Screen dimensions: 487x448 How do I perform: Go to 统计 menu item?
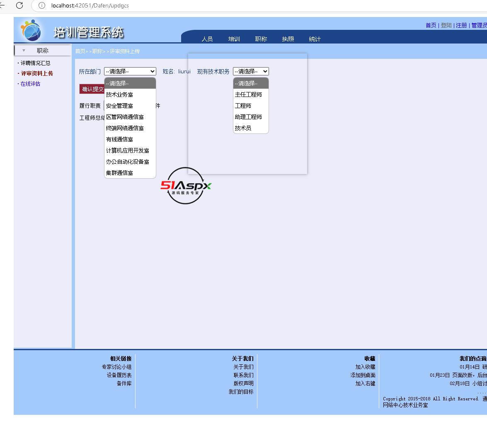pyautogui.click(x=315, y=39)
